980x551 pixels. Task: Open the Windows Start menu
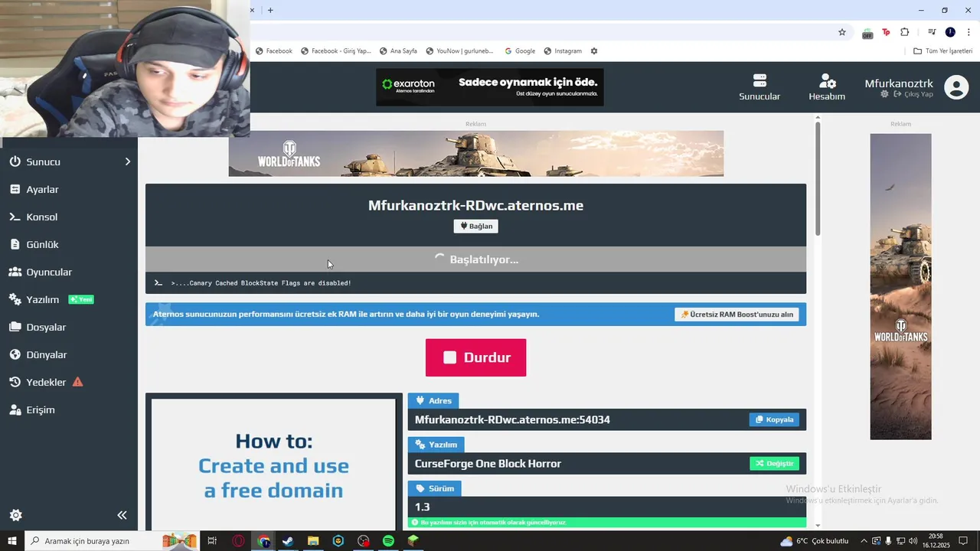[x=12, y=541]
